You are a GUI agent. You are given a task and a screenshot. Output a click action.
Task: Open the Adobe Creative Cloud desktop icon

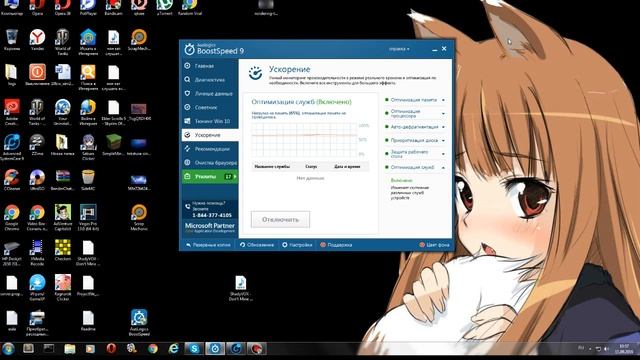(11, 112)
